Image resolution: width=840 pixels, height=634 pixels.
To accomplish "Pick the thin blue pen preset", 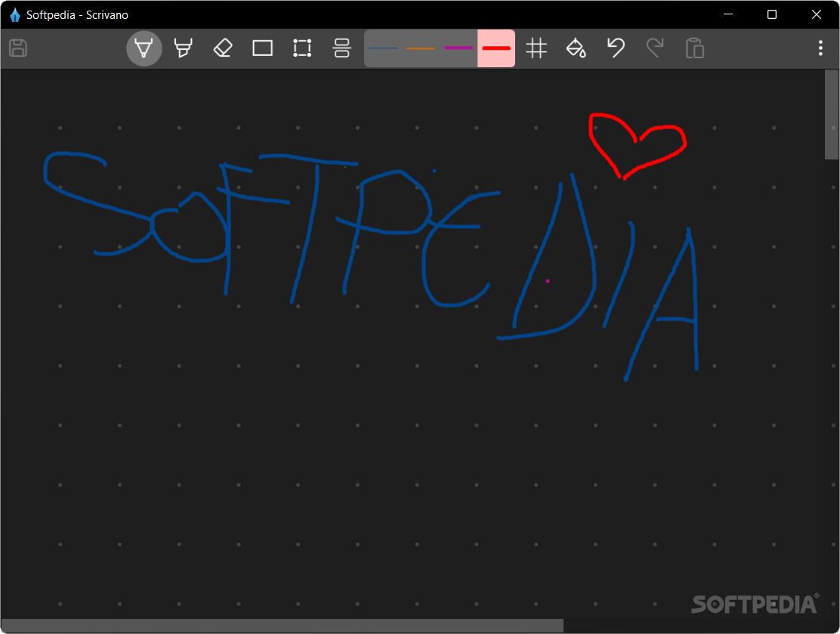I will pos(383,48).
